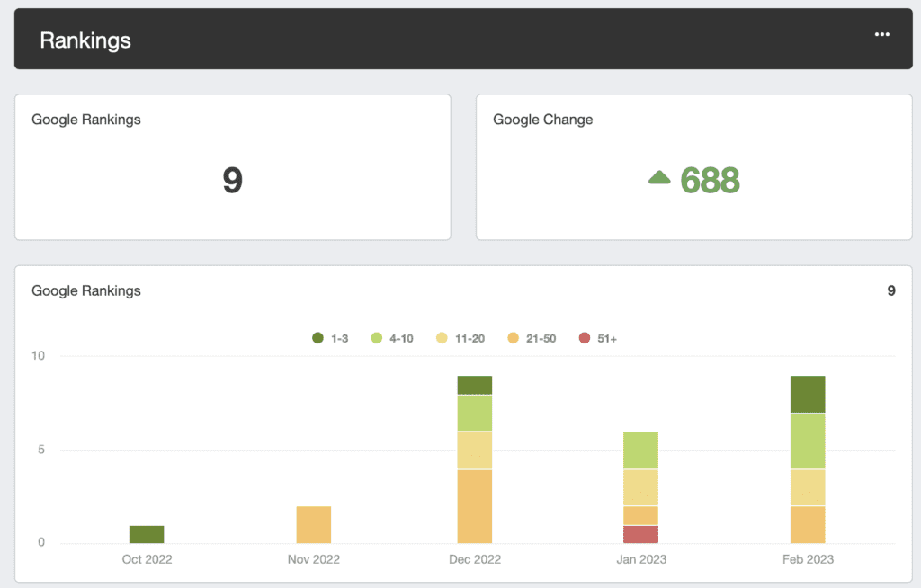921x588 pixels.
Task: Select the 11-20 segment of Feb 2023 bar
Action: point(808,487)
